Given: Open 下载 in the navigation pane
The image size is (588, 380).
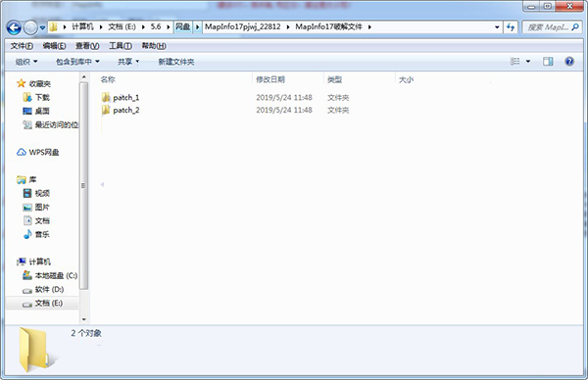Looking at the screenshot, I should click(42, 97).
